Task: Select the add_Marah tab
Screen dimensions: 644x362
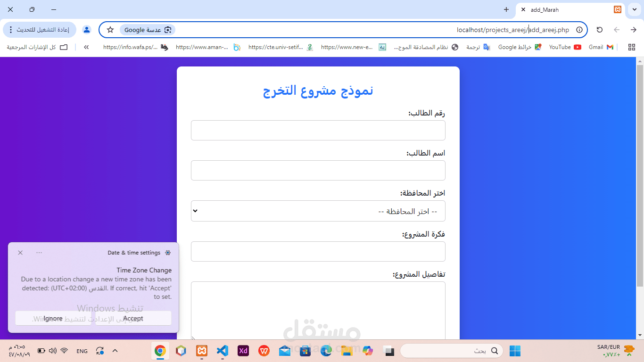Action: [x=570, y=9]
